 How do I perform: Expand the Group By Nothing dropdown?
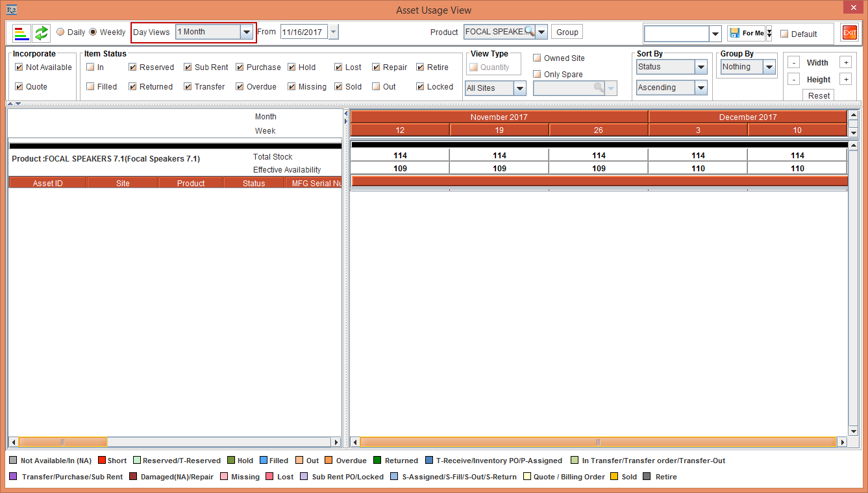tap(769, 67)
